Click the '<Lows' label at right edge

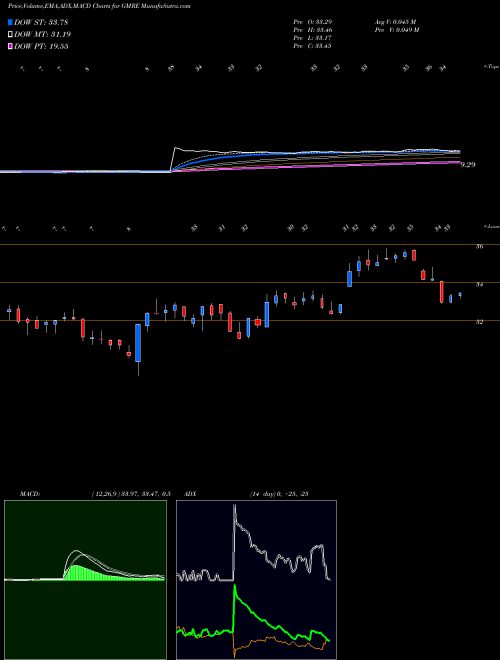tap(492, 226)
